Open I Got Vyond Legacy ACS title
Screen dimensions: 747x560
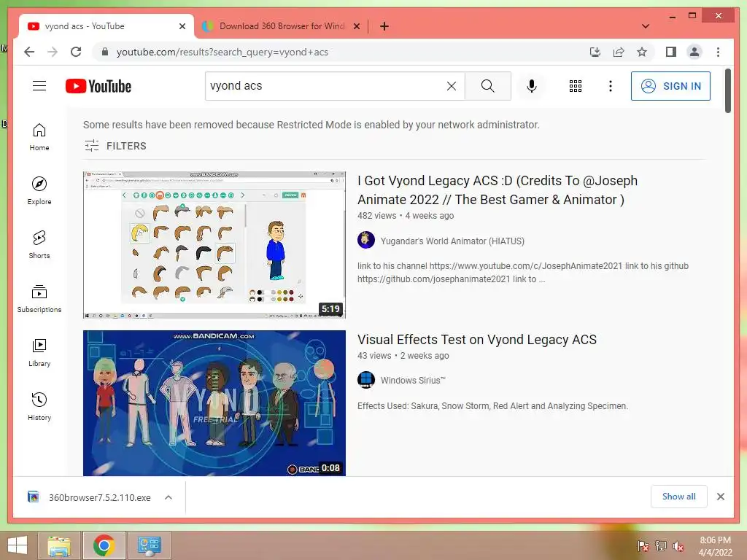[x=498, y=190]
